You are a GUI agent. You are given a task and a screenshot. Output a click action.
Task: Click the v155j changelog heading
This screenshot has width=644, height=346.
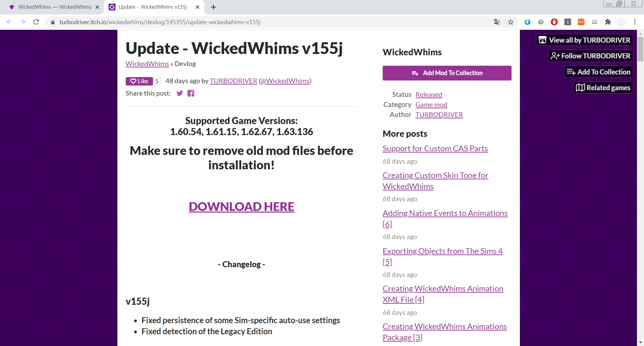pyautogui.click(x=138, y=301)
